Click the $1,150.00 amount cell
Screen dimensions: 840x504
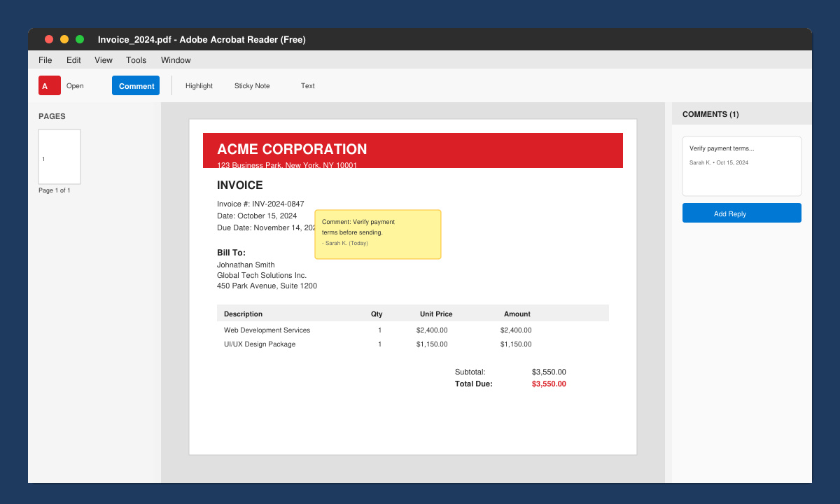pos(516,344)
